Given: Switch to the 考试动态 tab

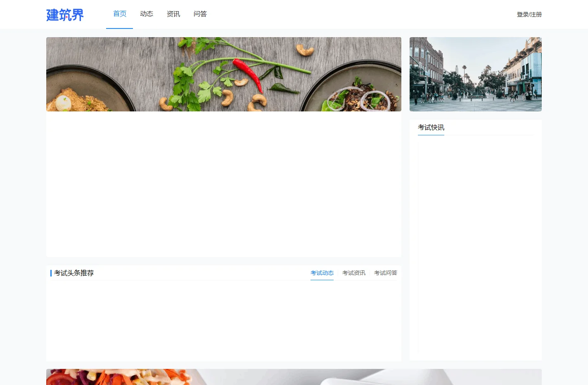Looking at the screenshot, I should [x=322, y=273].
